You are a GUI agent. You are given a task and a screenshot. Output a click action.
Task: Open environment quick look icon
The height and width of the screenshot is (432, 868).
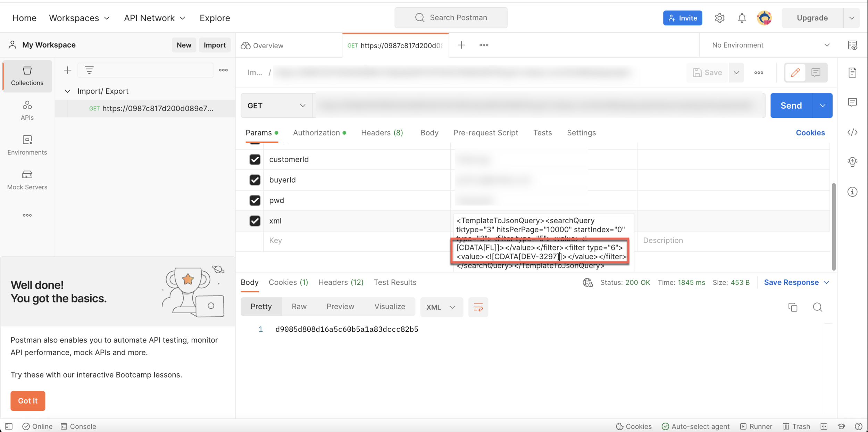pos(852,45)
